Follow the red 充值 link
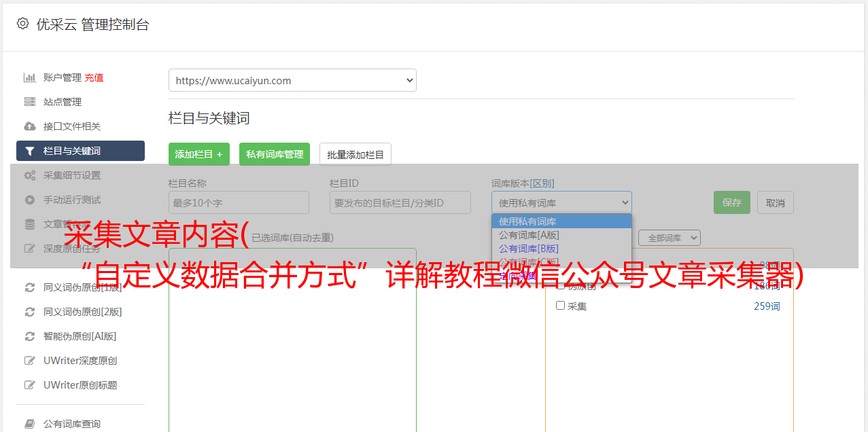 pos(94,77)
